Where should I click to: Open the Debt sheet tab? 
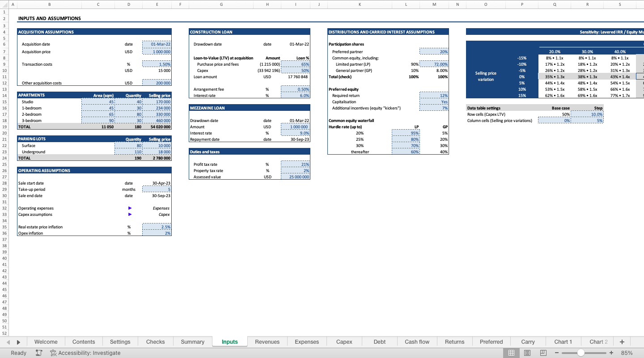coord(380,342)
